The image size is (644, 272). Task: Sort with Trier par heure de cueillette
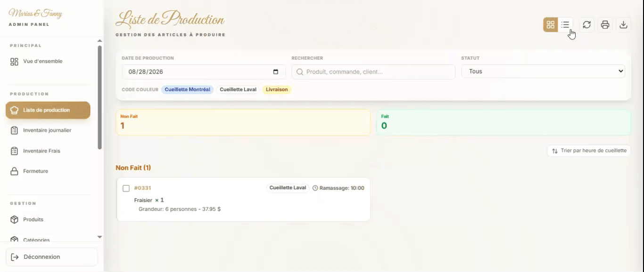(x=589, y=151)
